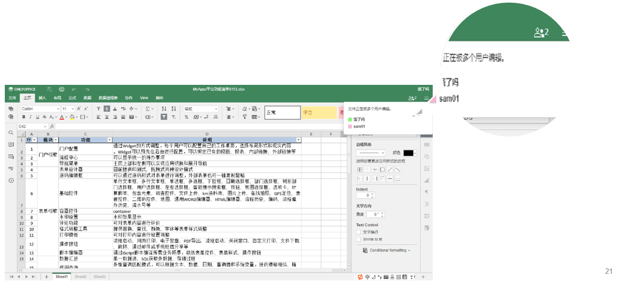The image size is (644, 286).
Task: Open the 插入 ribbon tab
Action: 42,98
